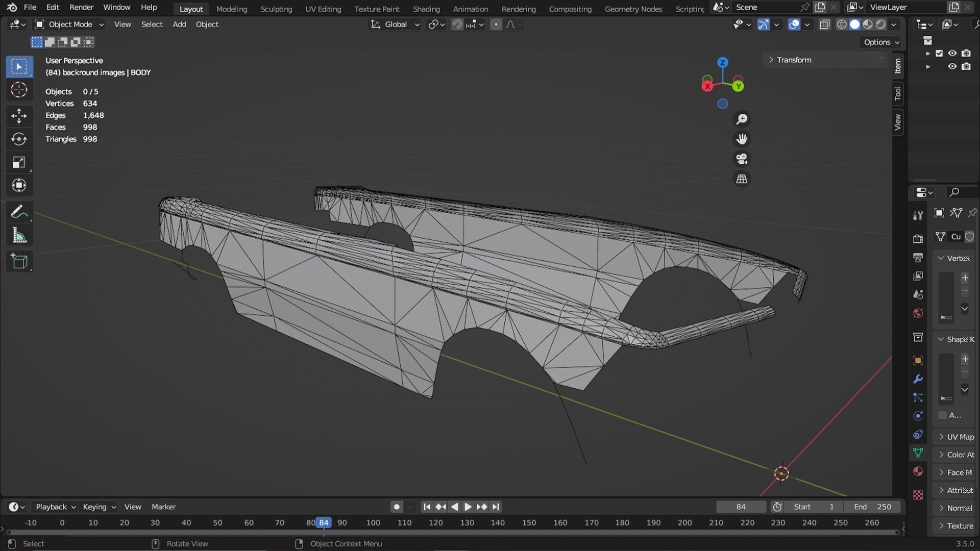
Task: Toggle camera view icon in viewport
Action: 742,159
